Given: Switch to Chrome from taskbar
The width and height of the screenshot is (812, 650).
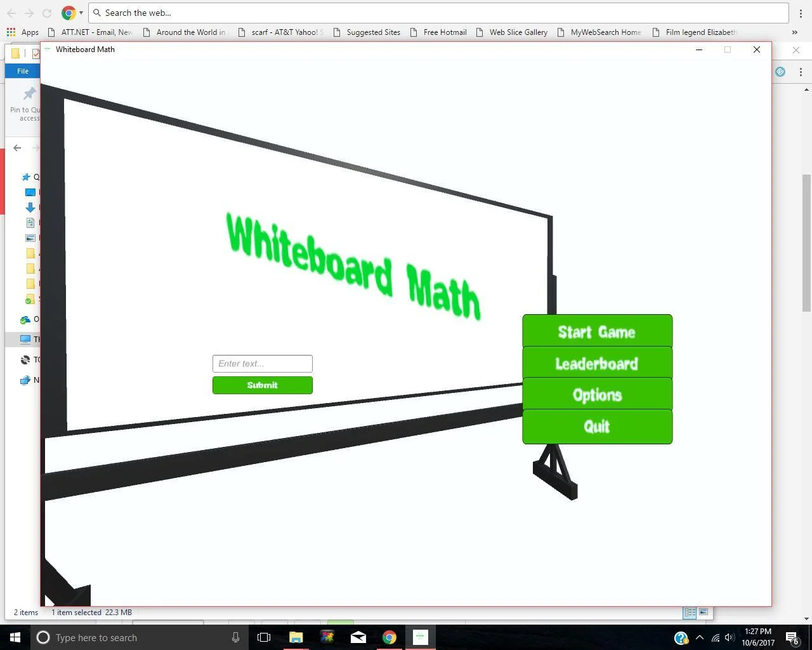Looking at the screenshot, I should coord(390,637).
